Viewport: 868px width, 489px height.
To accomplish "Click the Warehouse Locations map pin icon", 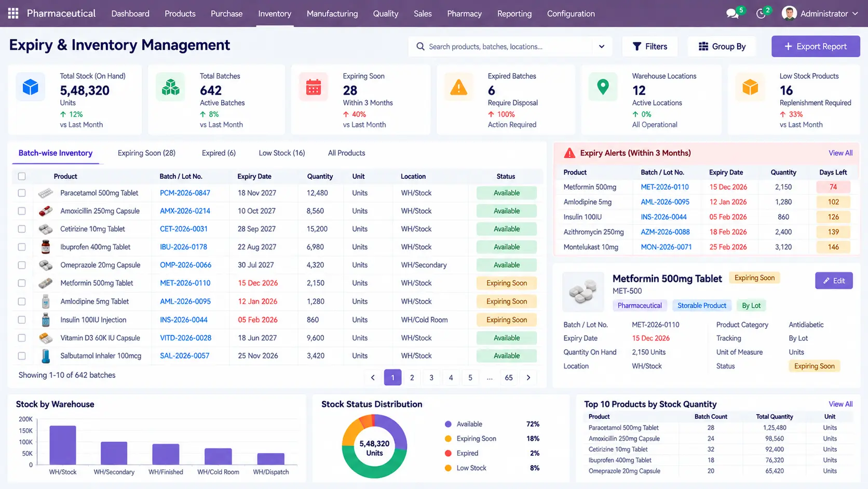I will (x=603, y=87).
